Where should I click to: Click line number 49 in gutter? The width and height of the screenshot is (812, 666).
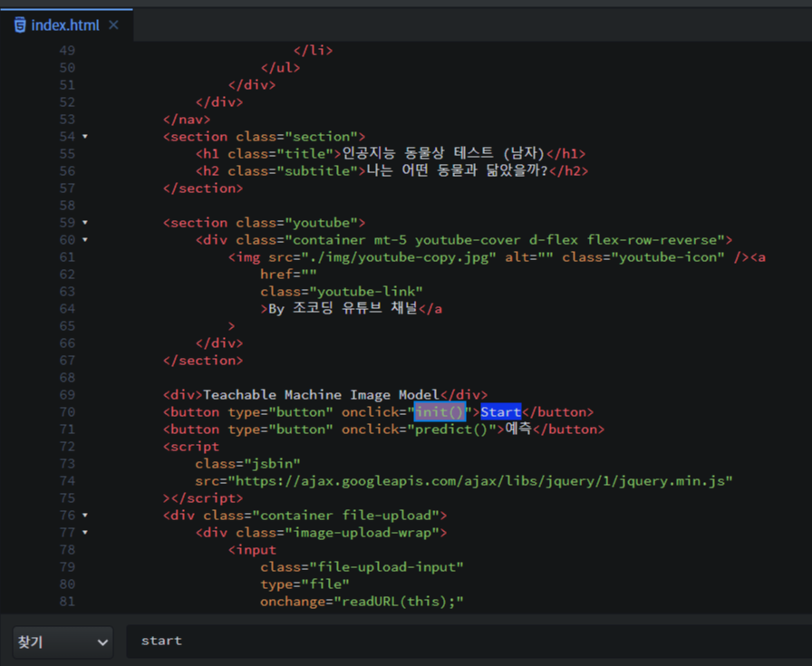pos(67,51)
